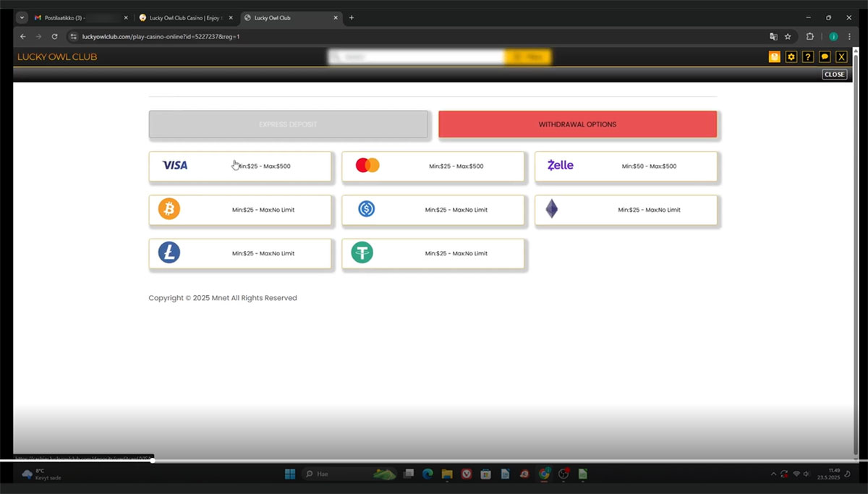Viewport: 868px width, 494px height.
Task: Open Withdrawal Options
Action: tap(577, 124)
